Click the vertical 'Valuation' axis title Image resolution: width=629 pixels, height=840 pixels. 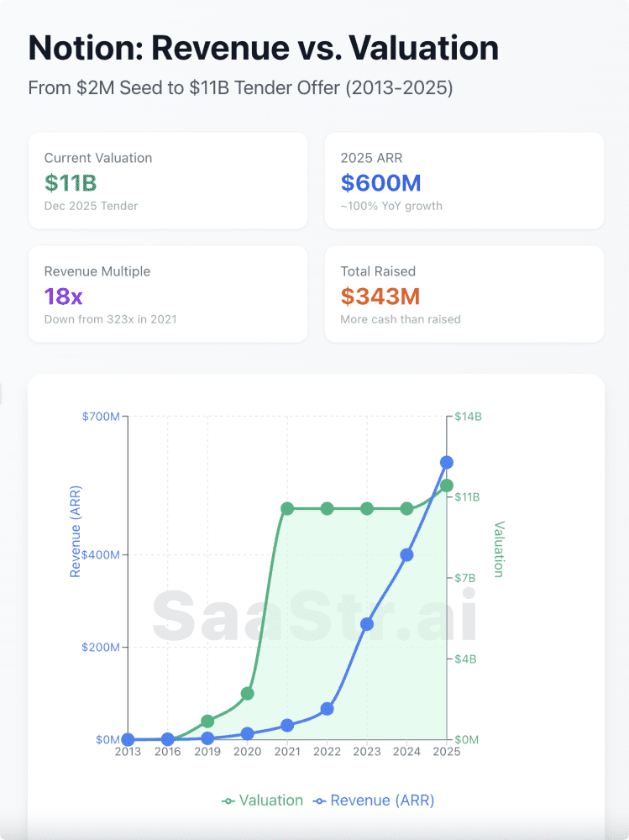coord(499,549)
